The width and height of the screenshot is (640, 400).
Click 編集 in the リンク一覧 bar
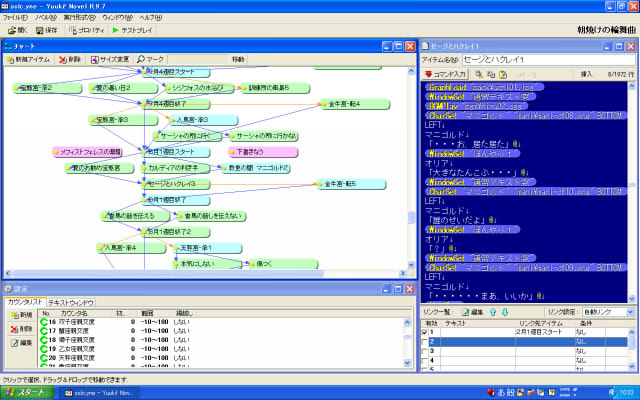(473, 312)
